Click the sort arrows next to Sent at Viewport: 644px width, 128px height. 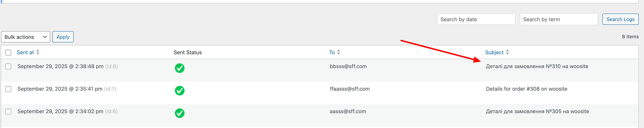38,52
